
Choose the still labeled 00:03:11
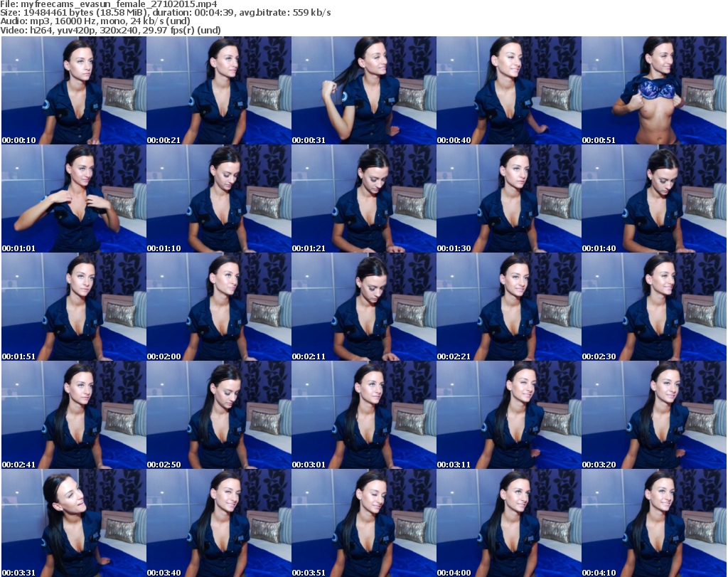coord(509,415)
